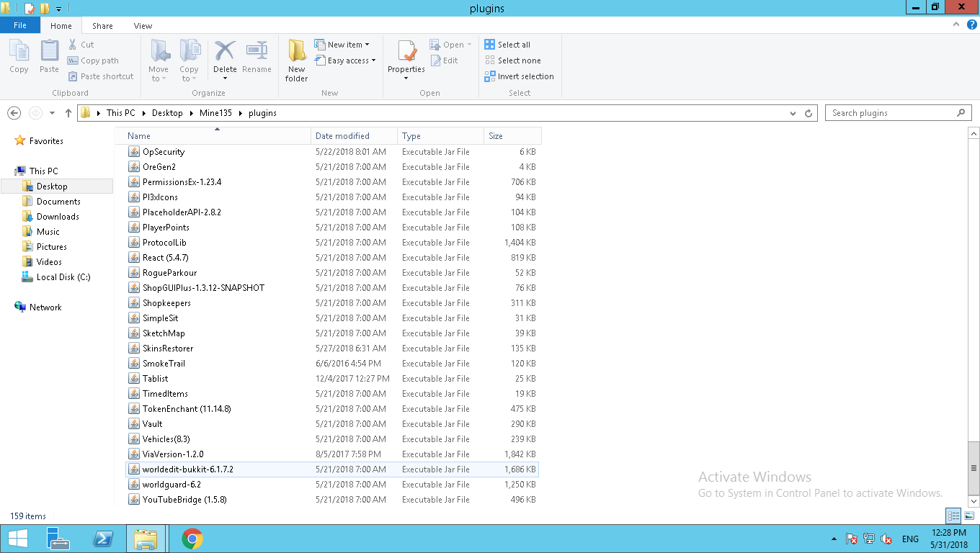The image size is (980, 553).
Task: Expand the address bar history dropdown arrow
Action: pos(793,113)
